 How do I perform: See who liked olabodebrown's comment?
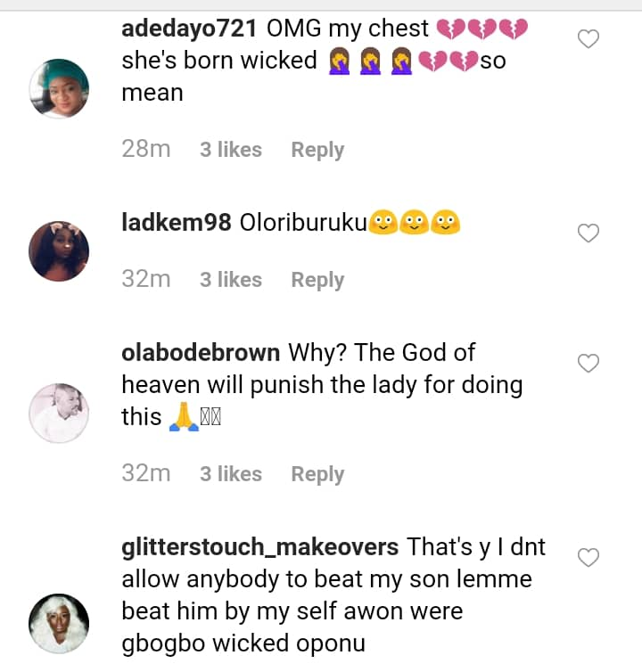(x=231, y=474)
